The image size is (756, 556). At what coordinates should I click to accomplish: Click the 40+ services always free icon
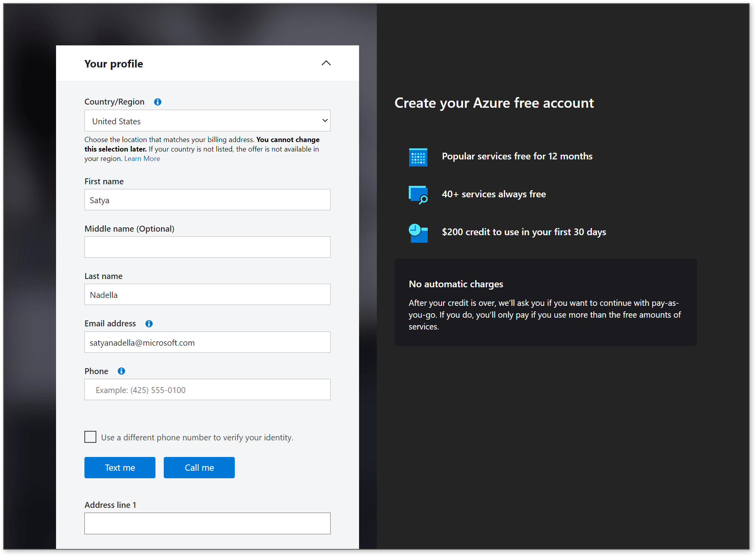tap(418, 195)
